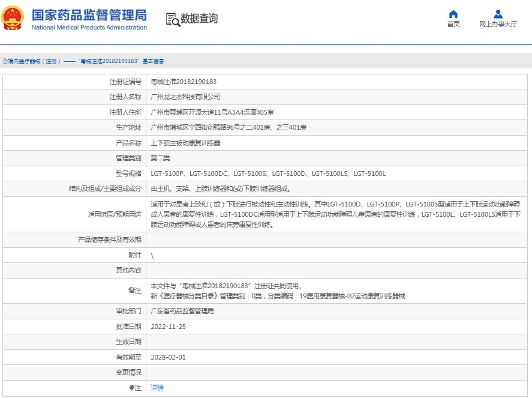Click the 第二类 value
532x398 pixels.
(160, 158)
